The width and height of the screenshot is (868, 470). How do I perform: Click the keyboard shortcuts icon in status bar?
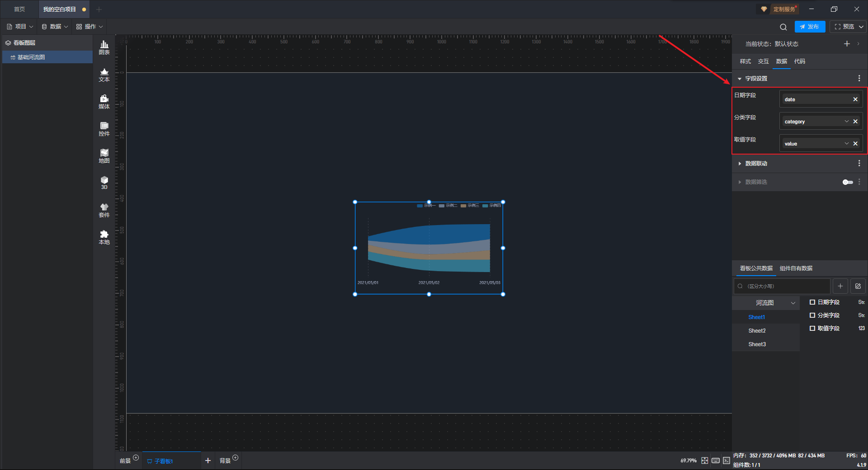716,461
